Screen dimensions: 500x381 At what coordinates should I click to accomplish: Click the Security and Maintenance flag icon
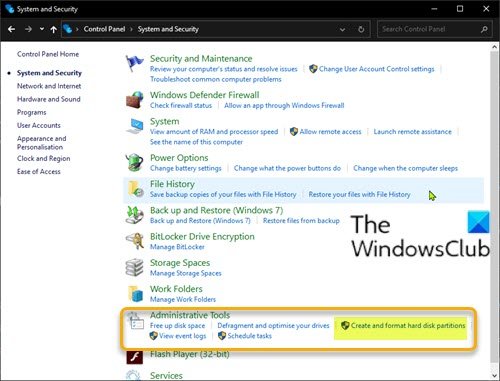pyautogui.click(x=134, y=63)
